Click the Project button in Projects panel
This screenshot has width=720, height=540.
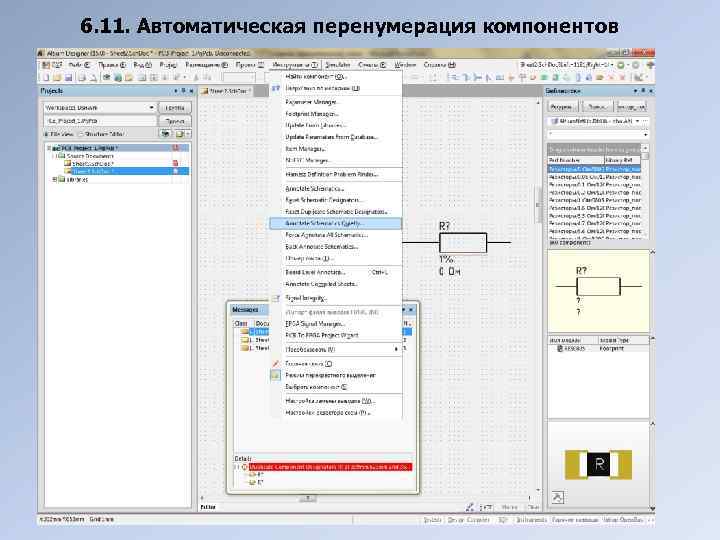pos(174,121)
